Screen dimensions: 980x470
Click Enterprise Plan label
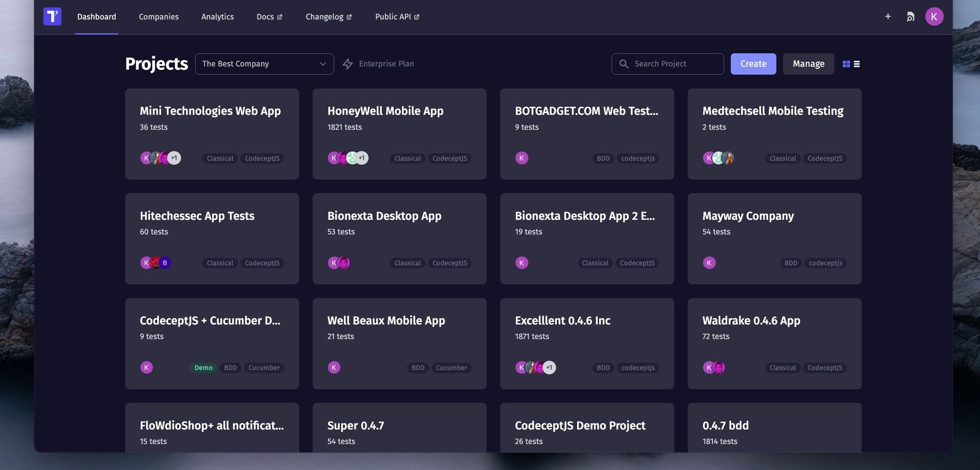[x=386, y=64]
